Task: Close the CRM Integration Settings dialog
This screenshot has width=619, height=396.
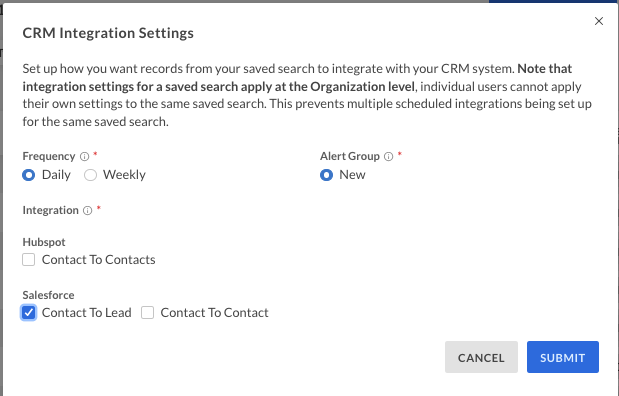Action: click(598, 21)
